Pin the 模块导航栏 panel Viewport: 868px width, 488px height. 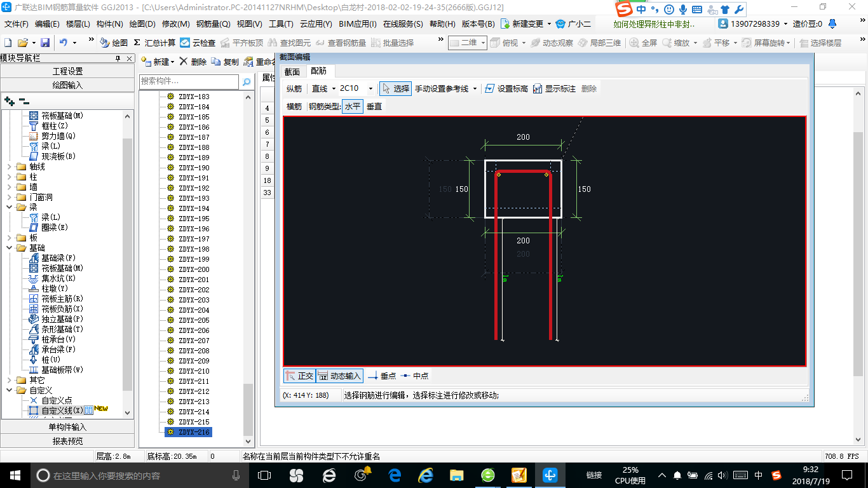(x=118, y=58)
